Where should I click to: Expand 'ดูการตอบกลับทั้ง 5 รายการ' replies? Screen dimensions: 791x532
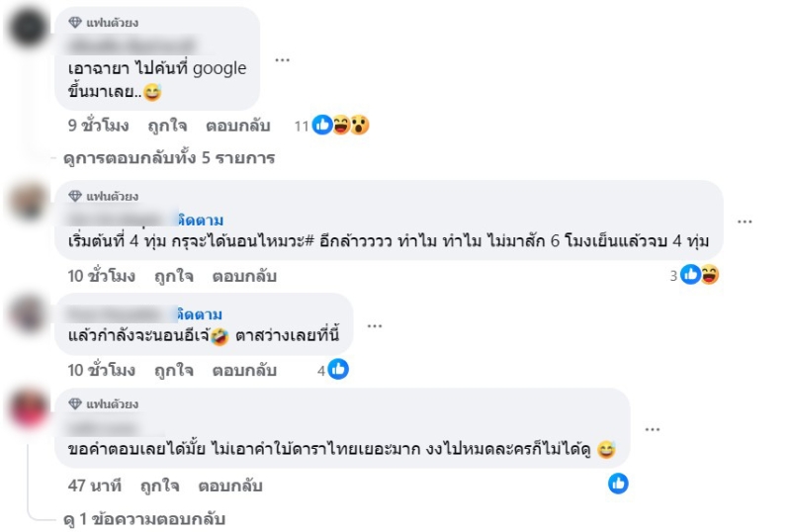168,157
